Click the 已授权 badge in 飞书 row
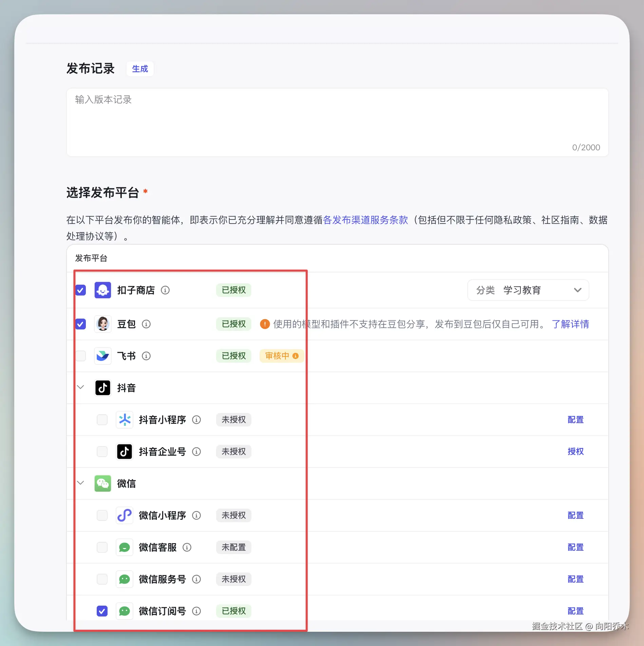This screenshot has width=644, height=646. [234, 356]
